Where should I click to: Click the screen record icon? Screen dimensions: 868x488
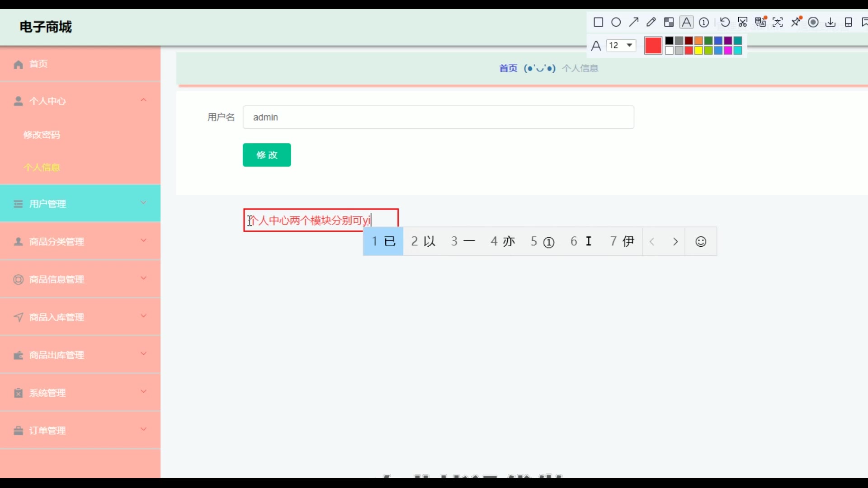click(813, 22)
